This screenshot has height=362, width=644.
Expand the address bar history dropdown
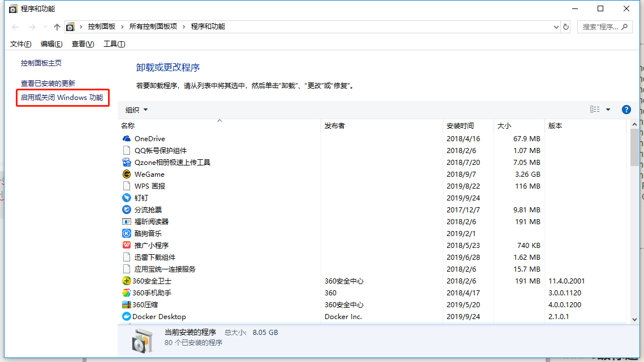pyautogui.click(x=556, y=26)
